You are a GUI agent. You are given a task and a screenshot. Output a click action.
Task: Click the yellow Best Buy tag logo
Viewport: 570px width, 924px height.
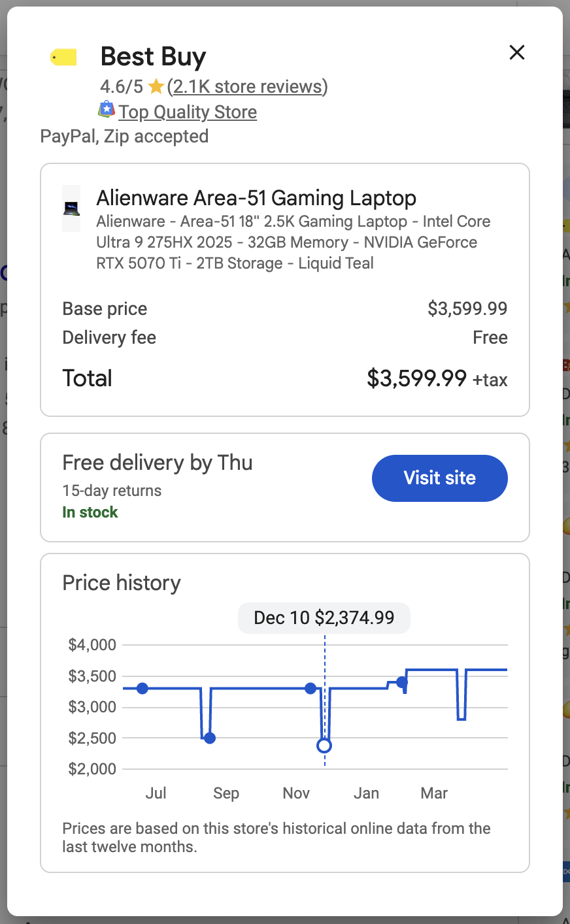click(63, 58)
